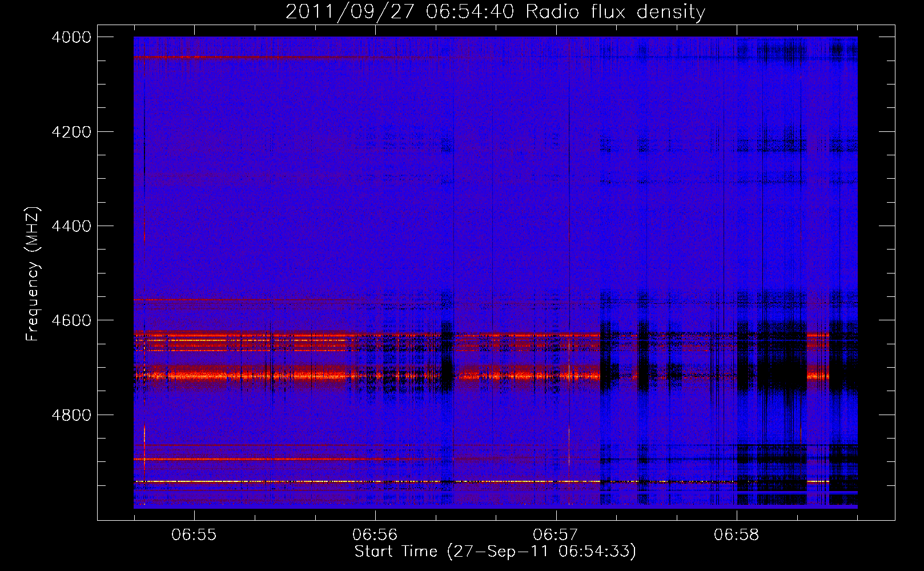Click the "Frequency (MHZ)" axis label

click(33, 274)
